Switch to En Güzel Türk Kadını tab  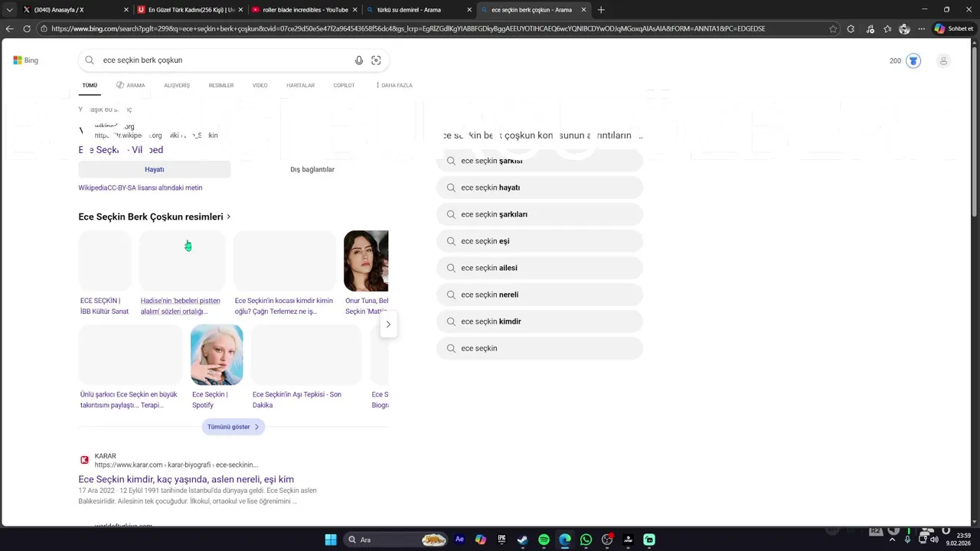coord(188,10)
